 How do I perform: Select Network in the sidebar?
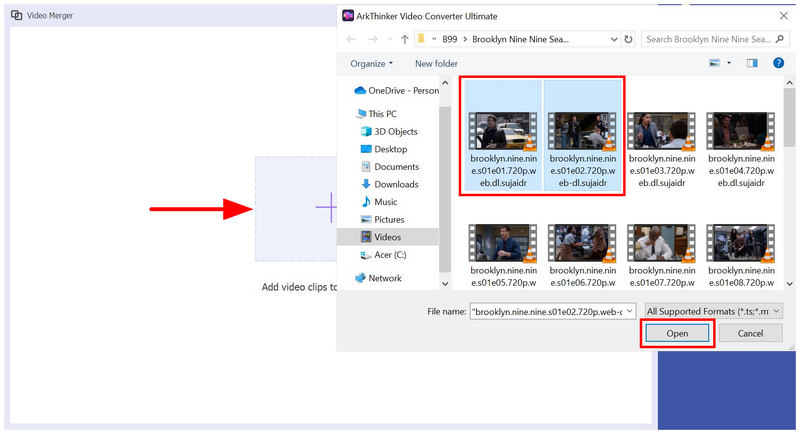point(379,278)
